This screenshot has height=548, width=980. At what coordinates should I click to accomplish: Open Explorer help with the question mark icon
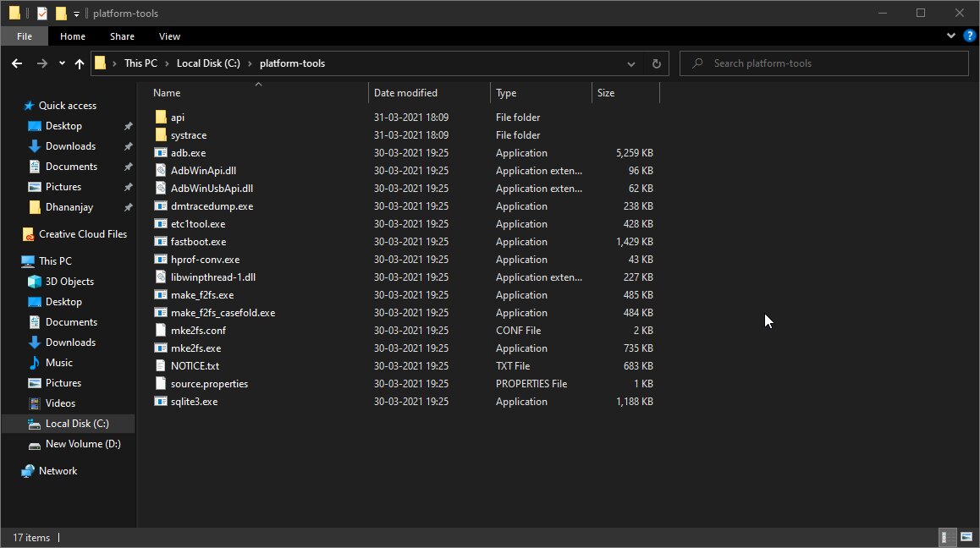click(969, 35)
